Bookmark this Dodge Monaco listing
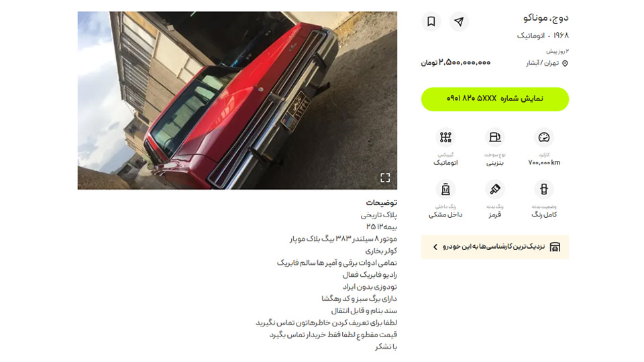The height and width of the screenshot is (362, 644). coord(431,21)
